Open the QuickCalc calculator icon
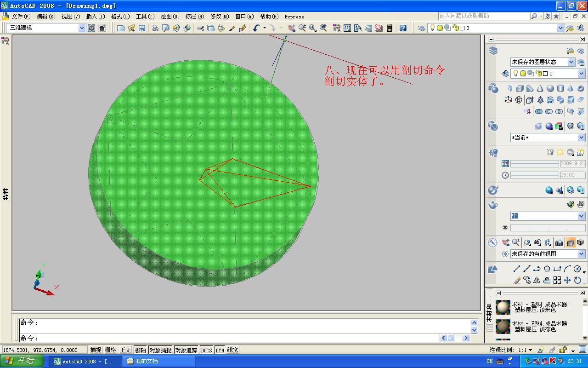The image size is (588, 368). point(390,28)
